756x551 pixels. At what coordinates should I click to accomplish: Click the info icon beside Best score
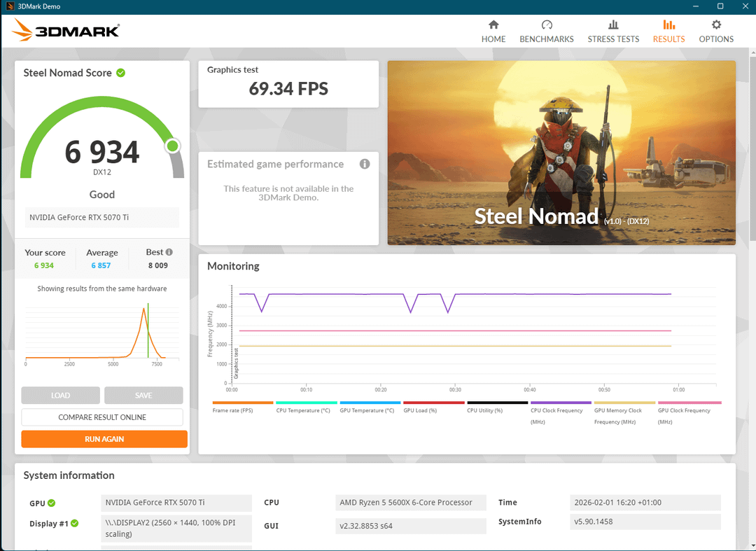pos(169,252)
